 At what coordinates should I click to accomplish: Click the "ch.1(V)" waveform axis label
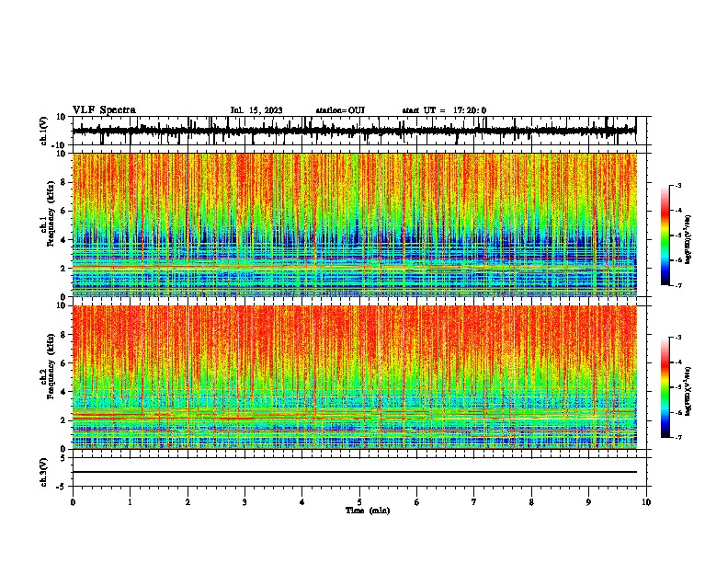click(x=44, y=131)
